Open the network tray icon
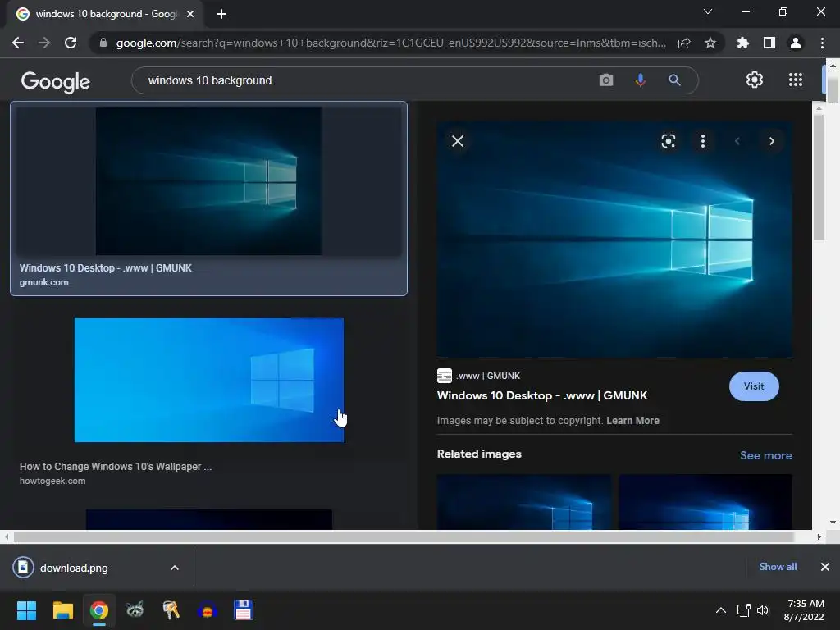Viewport: 840px width, 630px height. click(x=743, y=610)
